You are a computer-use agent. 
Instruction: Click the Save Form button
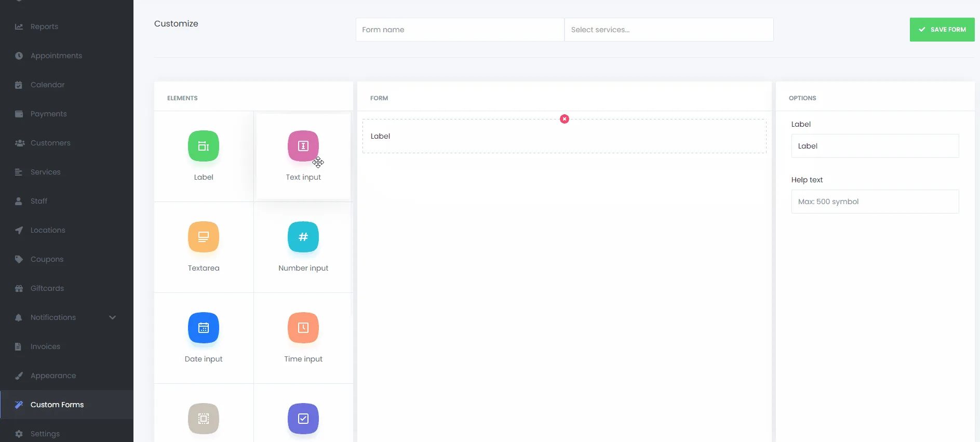942,30
